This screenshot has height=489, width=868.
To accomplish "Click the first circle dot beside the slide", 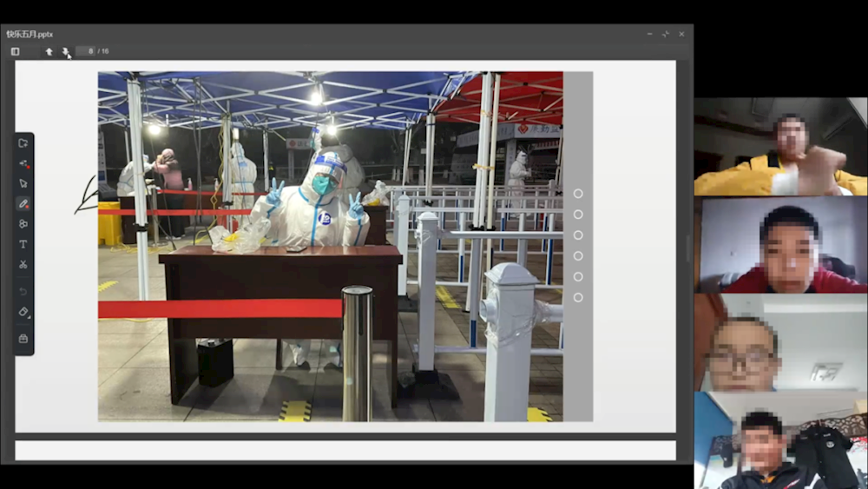I will (x=578, y=194).
